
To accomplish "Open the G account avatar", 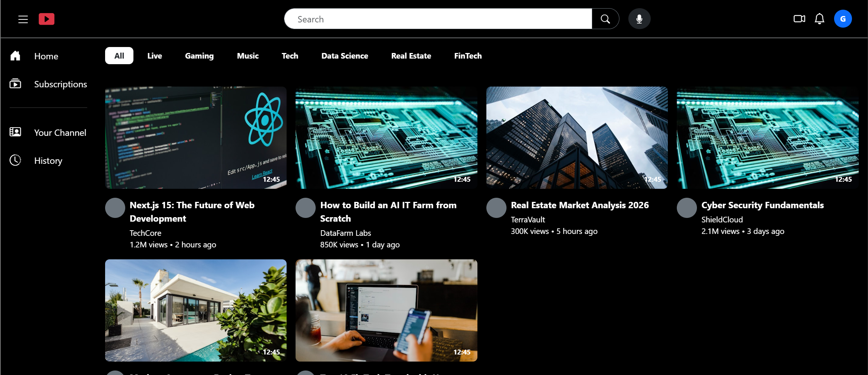I will (843, 19).
